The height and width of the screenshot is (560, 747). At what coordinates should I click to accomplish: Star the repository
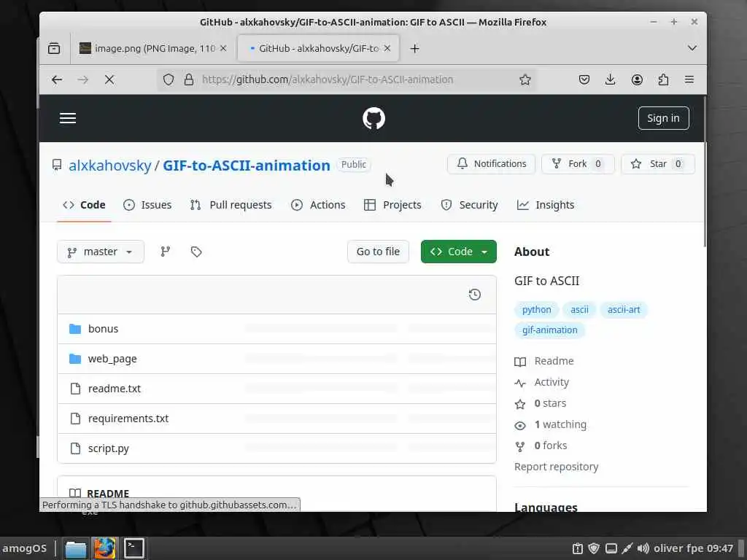tap(657, 164)
